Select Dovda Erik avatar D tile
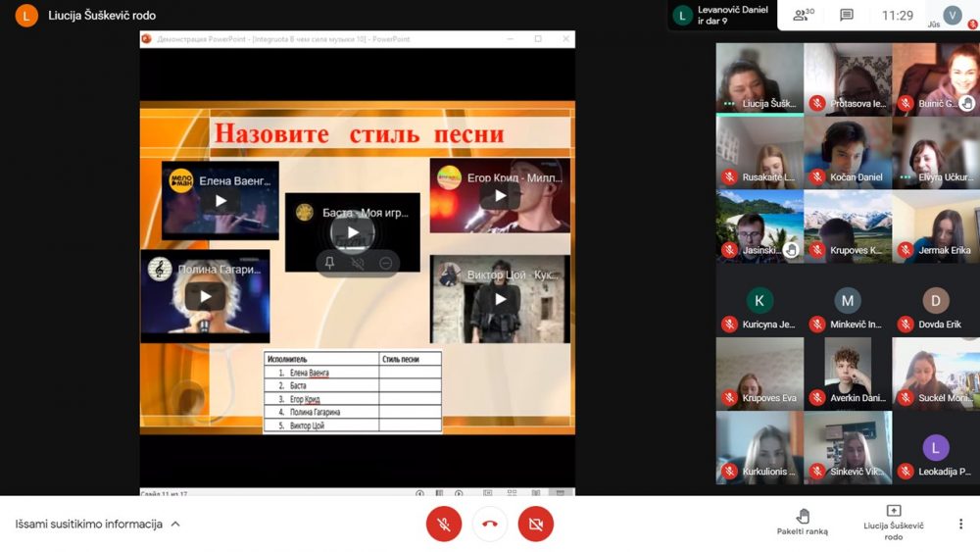980x552 pixels. (x=936, y=300)
